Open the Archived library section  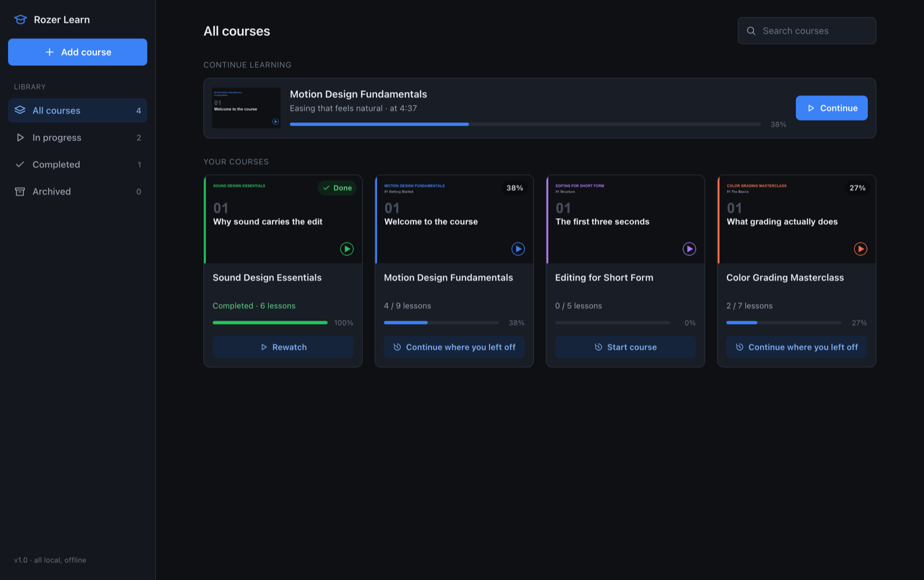pyautogui.click(x=77, y=192)
